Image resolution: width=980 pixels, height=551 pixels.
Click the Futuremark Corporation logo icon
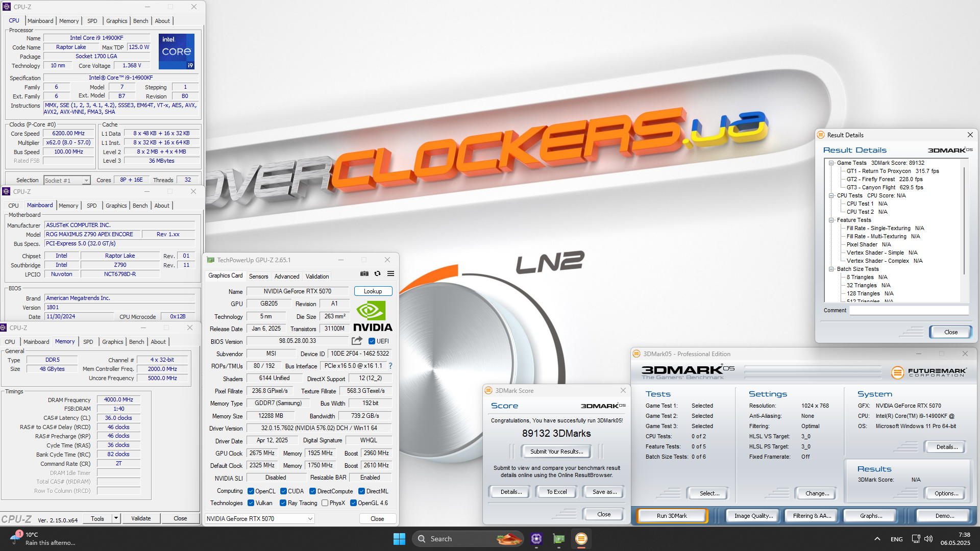pyautogui.click(x=897, y=372)
